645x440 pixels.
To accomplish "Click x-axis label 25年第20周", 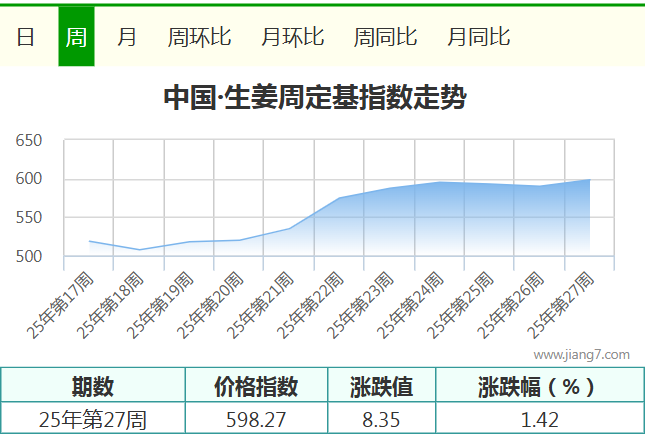I will 210,305.
